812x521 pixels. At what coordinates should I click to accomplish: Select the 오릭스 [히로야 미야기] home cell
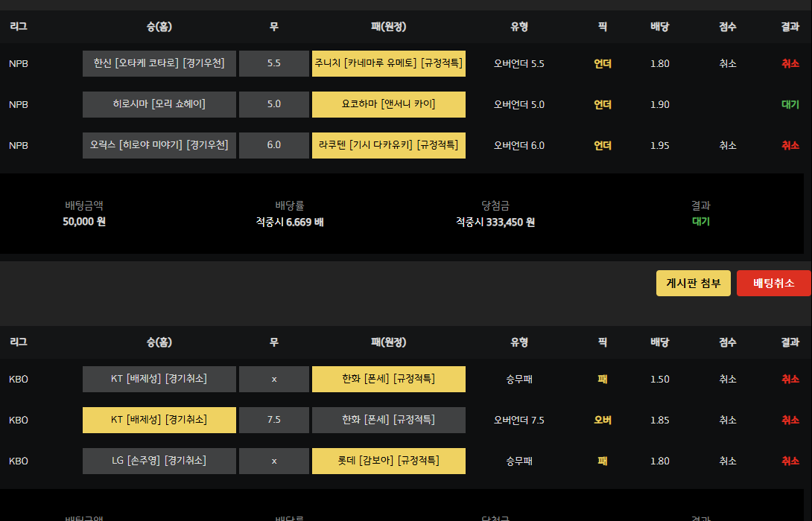pos(159,145)
